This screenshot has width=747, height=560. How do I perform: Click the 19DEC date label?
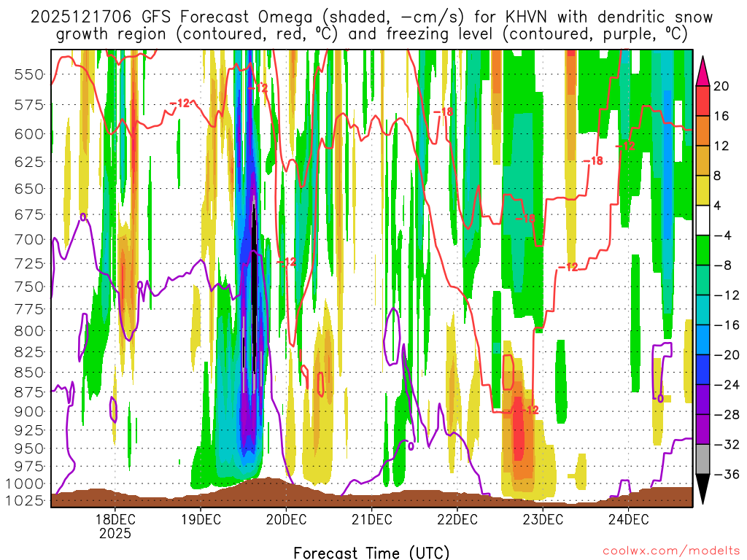(x=201, y=519)
